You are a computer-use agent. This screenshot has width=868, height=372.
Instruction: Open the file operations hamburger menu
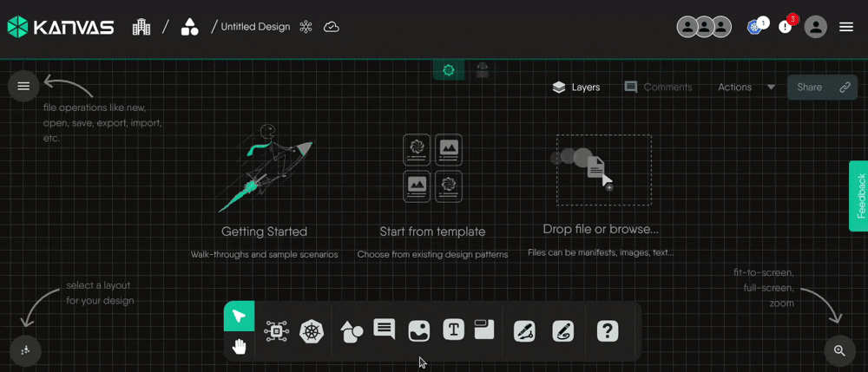coord(23,86)
